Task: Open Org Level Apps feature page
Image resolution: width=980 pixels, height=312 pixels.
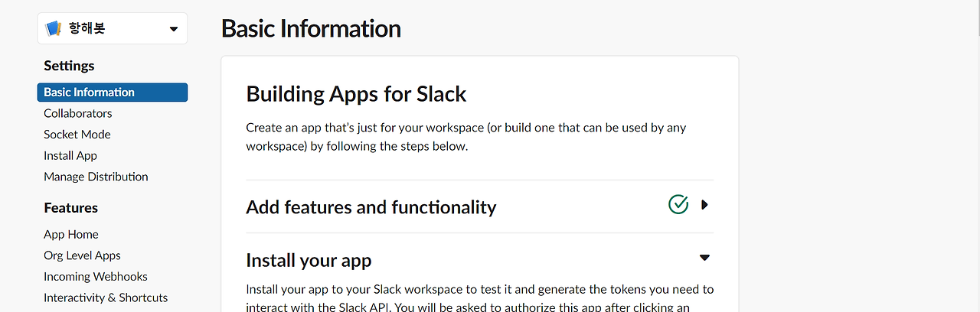Action: [82, 255]
